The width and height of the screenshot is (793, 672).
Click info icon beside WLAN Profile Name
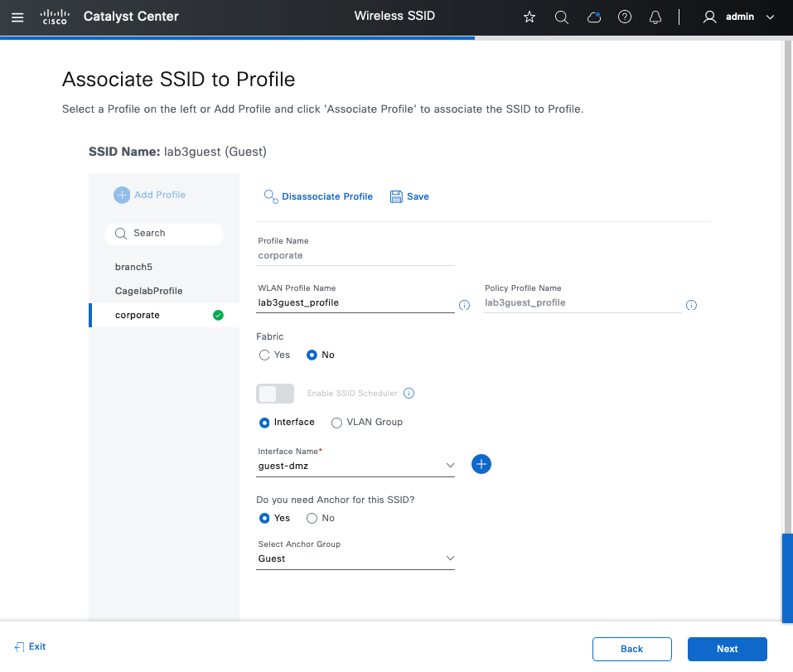(x=464, y=305)
